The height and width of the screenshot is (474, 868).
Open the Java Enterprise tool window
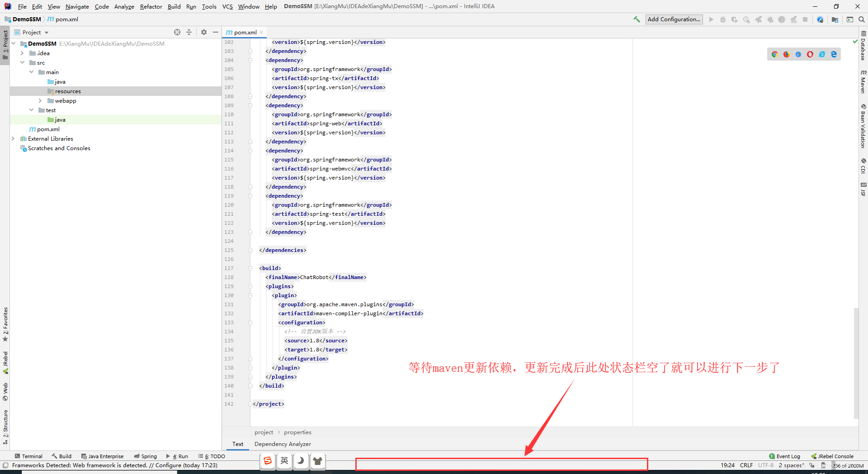point(102,456)
